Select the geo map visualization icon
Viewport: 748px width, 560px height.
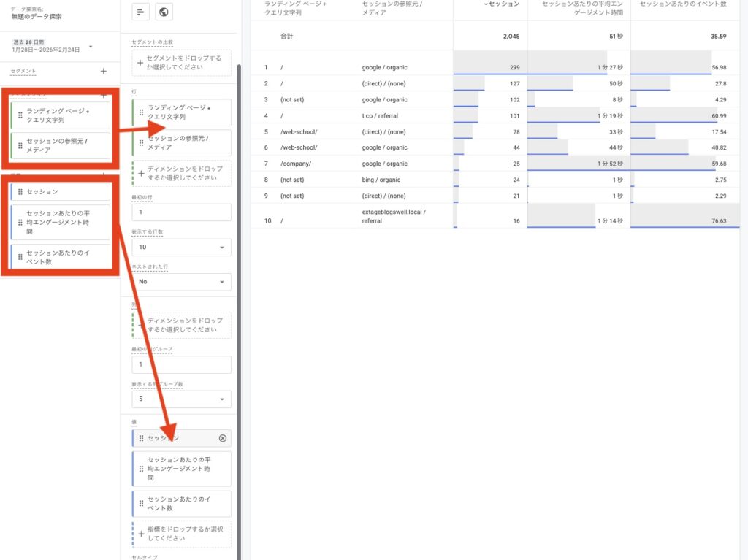click(x=164, y=12)
